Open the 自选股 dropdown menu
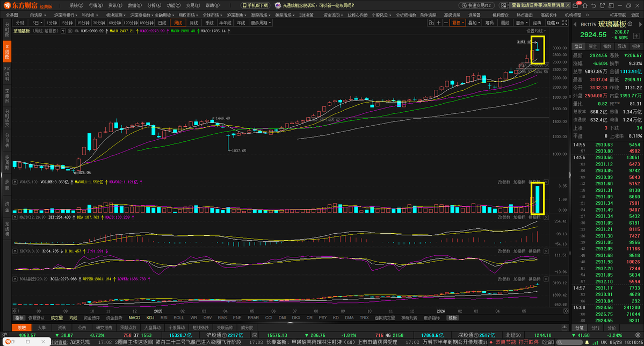The image size is (644, 346). point(38,15)
